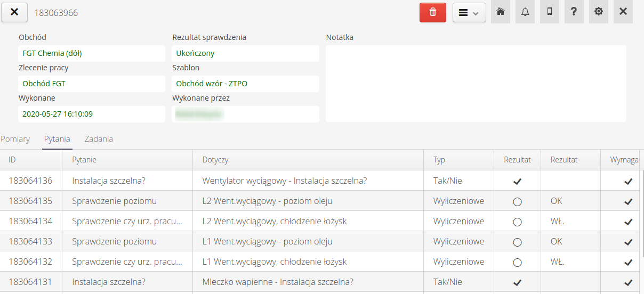Open notifications bell icon

(x=525, y=12)
